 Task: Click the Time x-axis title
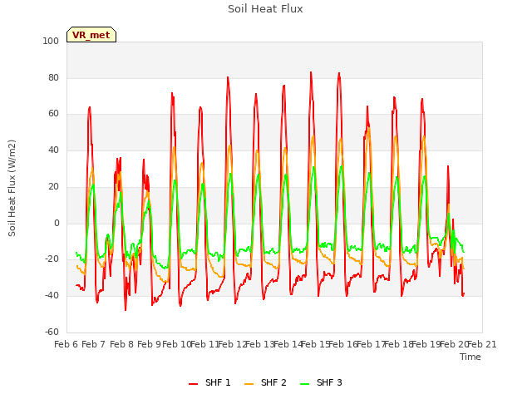pos(470,357)
